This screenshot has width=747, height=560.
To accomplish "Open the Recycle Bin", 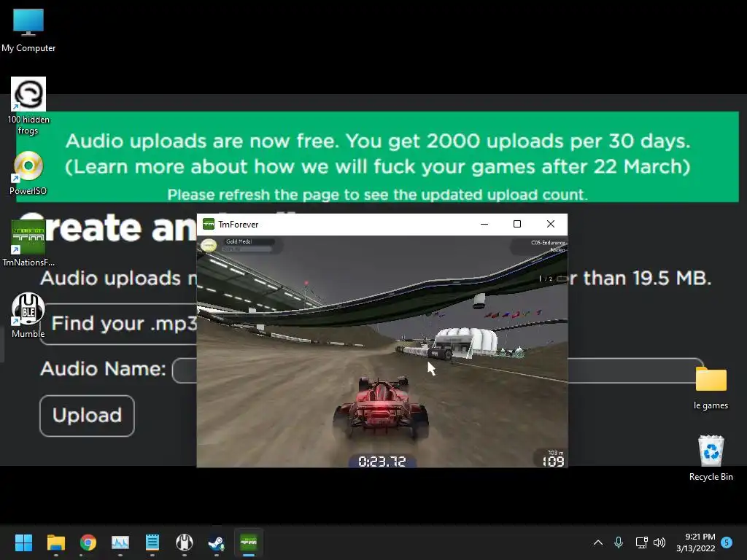I will click(711, 458).
